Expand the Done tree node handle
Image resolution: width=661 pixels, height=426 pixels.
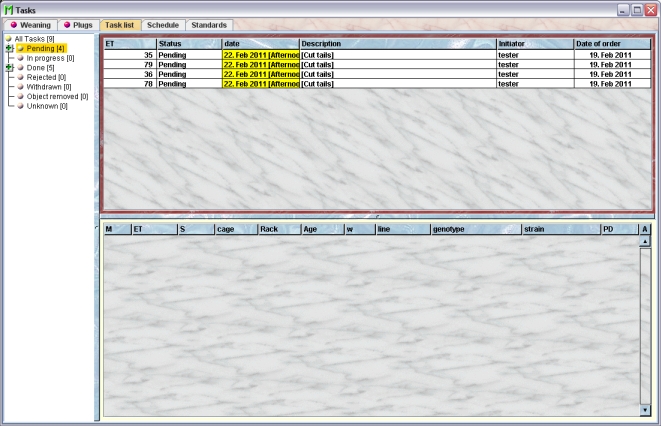click(9, 68)
